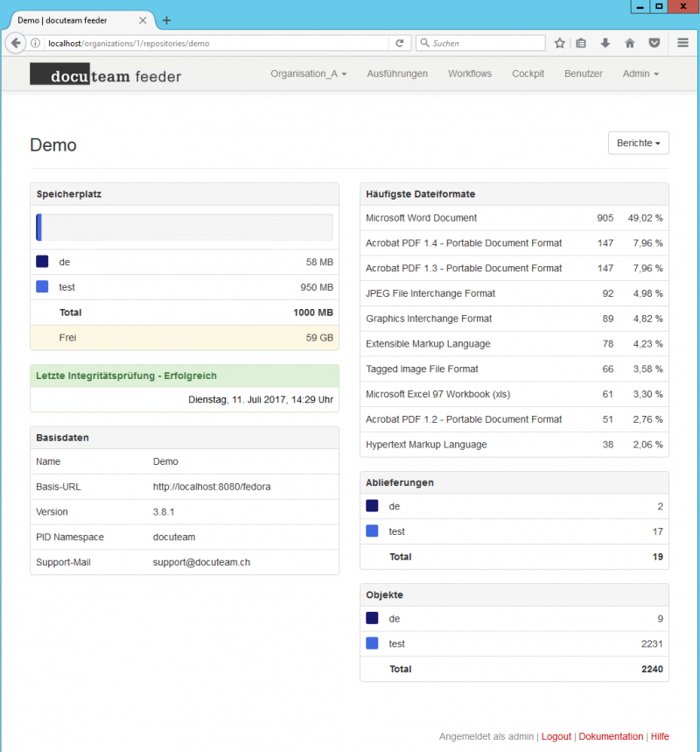
Task: Focus the browser URL address field
Action: (216, 43)
